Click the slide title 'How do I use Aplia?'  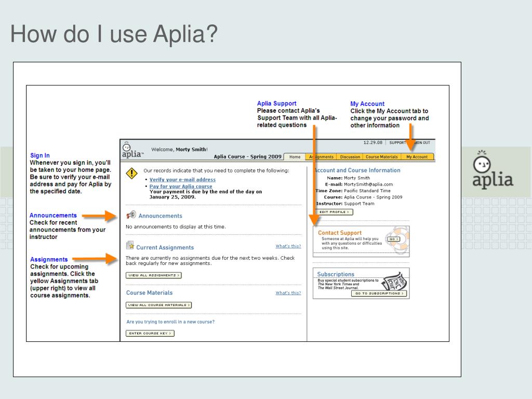coord(114,34)
